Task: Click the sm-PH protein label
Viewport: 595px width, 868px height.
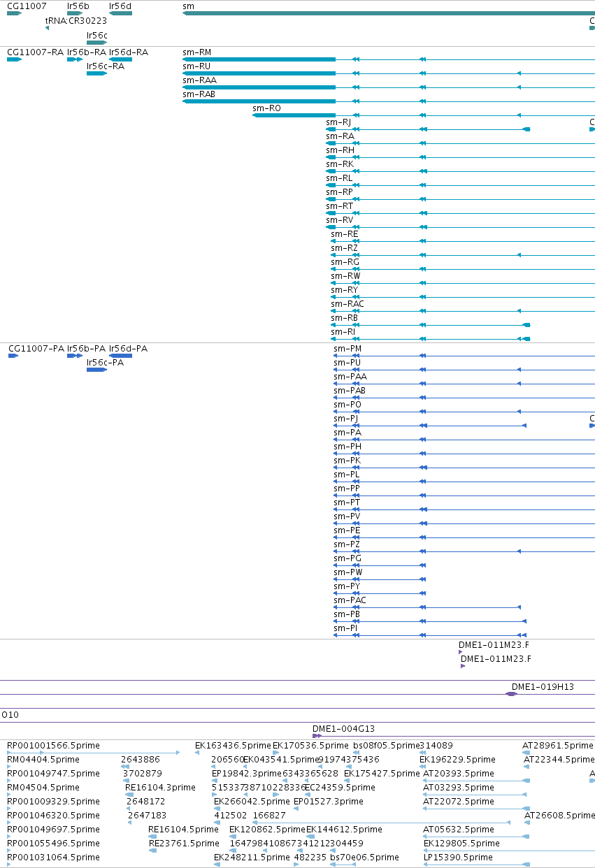Action: tap(347, 447)
